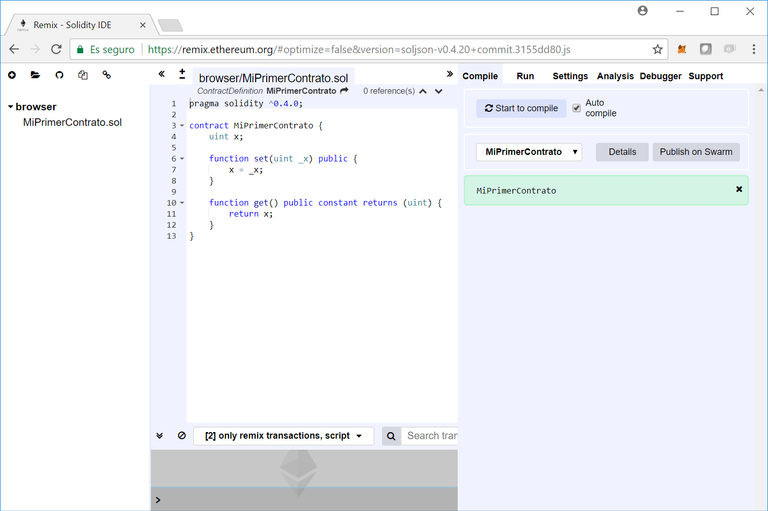Viewport: 768px width, 511px height.
Task: Create a new file with the plus circle icon
Action: pyautogui.click(x=12, y=75)
